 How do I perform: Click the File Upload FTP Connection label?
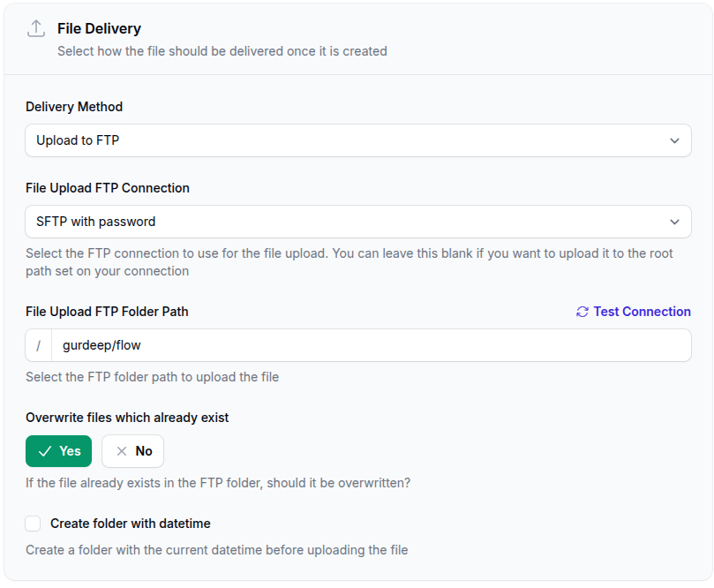[108, 188]
